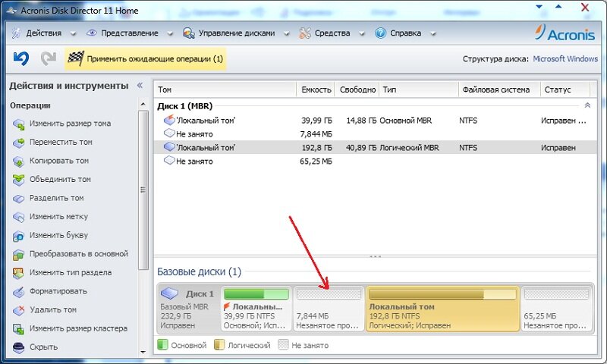The image size is (607, 364).
Task: Click Форматировать operation
Action: [x=58, y=291]
